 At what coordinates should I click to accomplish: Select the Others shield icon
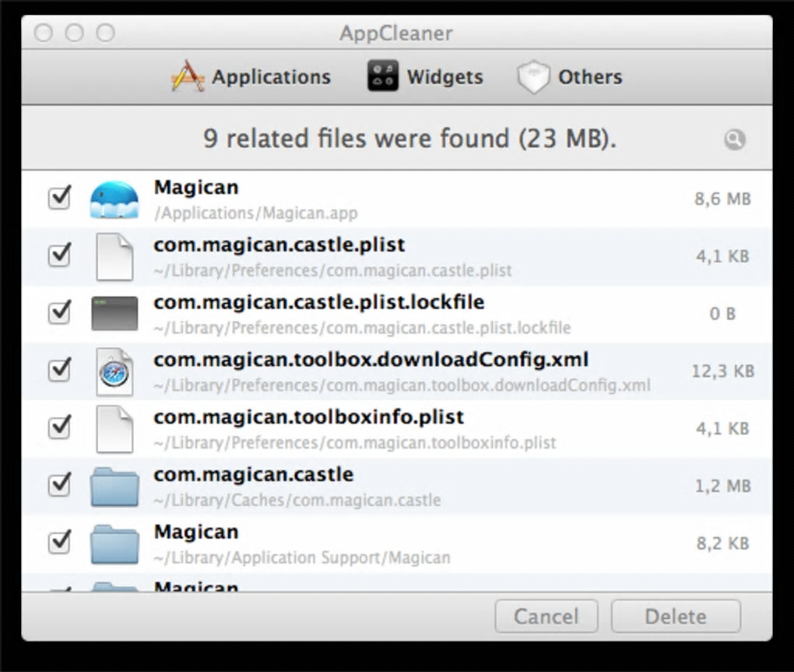pyautogui.click(x=533, y=77)
